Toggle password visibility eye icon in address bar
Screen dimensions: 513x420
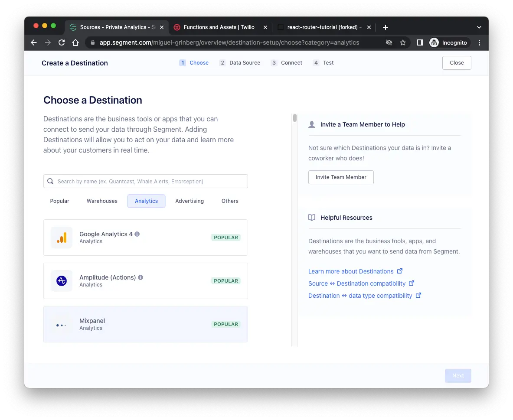click(389, 42)
